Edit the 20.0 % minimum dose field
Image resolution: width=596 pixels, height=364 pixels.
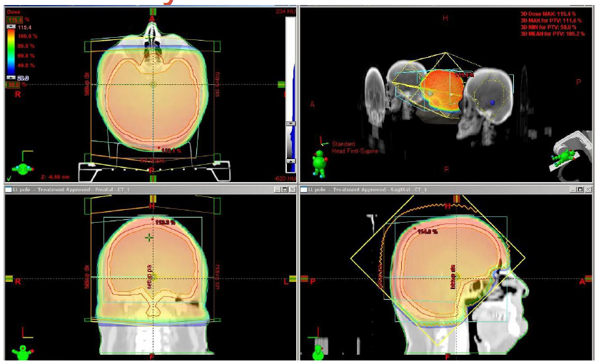pos(11,84)
